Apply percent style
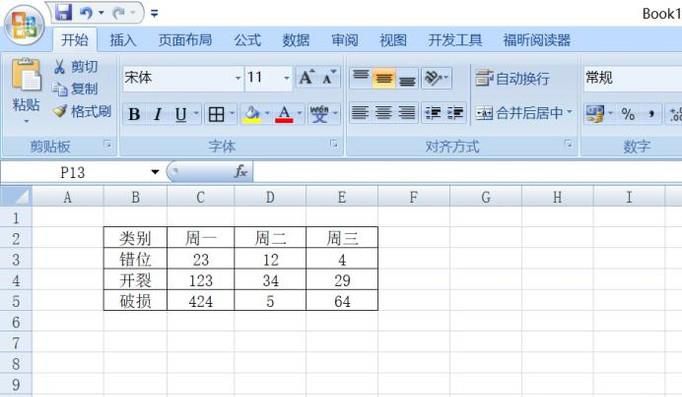This screenshot has width=682, height=397. (x=628, y=114)
